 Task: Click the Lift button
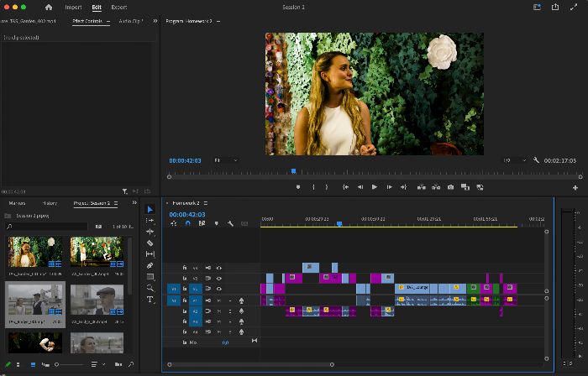pyautogui.click(x=421, y=187)
